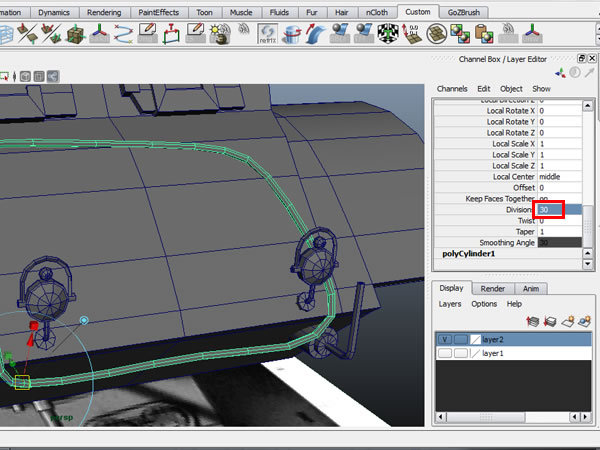The image size is (600, 450).
Task: Click the refrfx shelf button
Action: [267, 34]
